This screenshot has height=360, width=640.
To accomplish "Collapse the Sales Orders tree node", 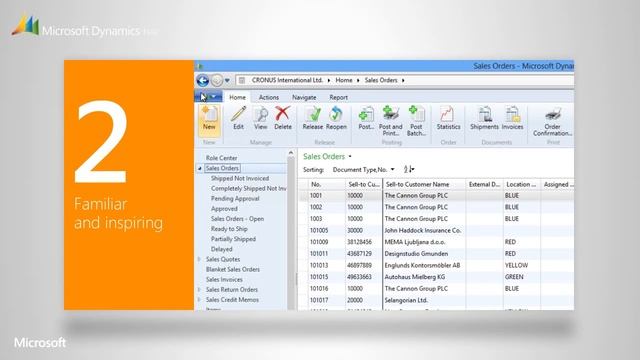I will pyautogui.click(x=200, y=168).
